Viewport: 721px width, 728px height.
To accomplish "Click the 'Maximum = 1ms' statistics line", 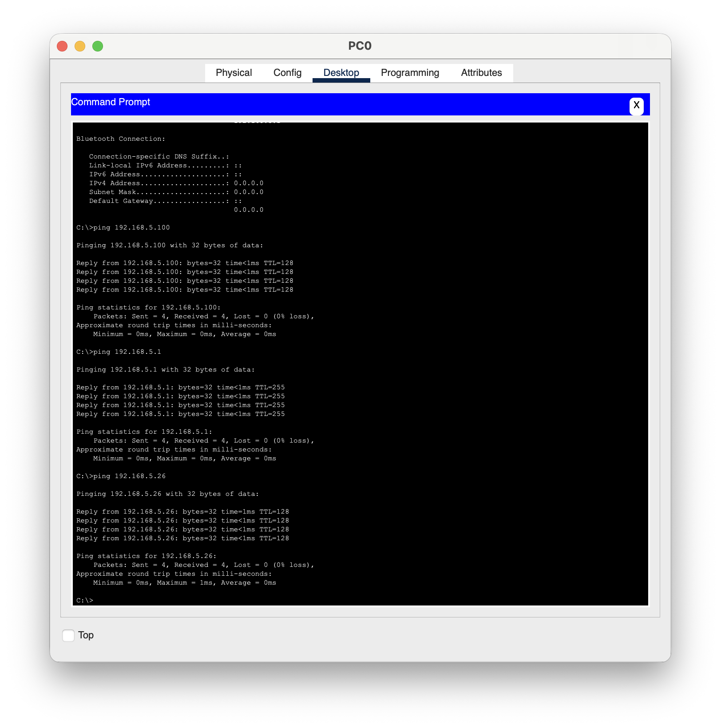I will 185,582.
